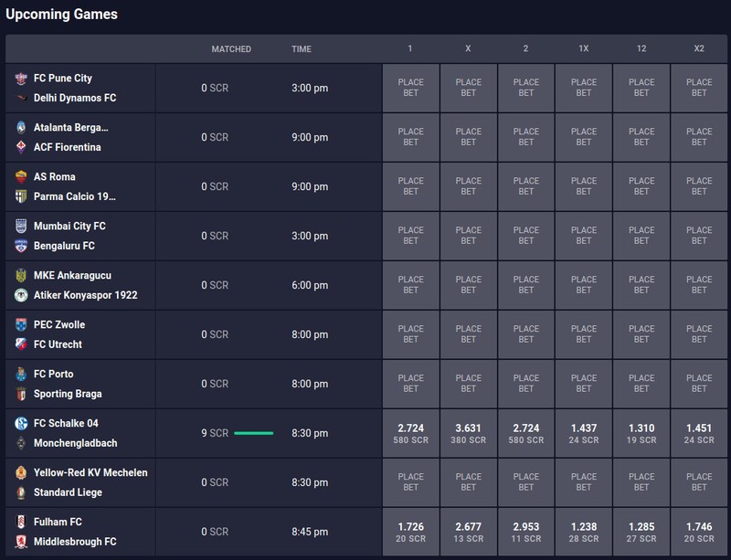Click the Middlesbrough FC crest icon
Screen dimensions: 731x560
pyautogui.click(x=21, y=542)
